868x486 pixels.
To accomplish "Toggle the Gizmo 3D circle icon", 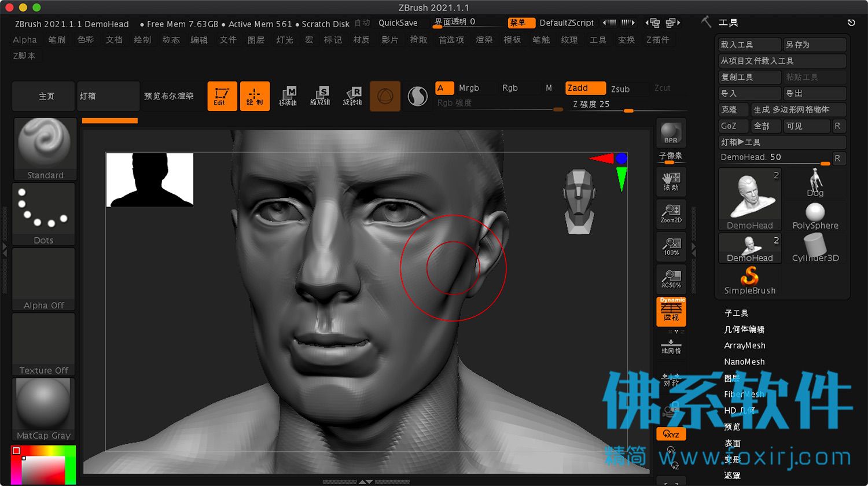I will [385, 96].
